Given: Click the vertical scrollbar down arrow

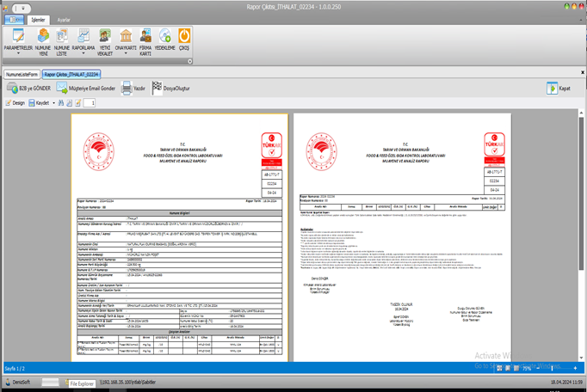Looking at the screenshot, I should point(581,358).
